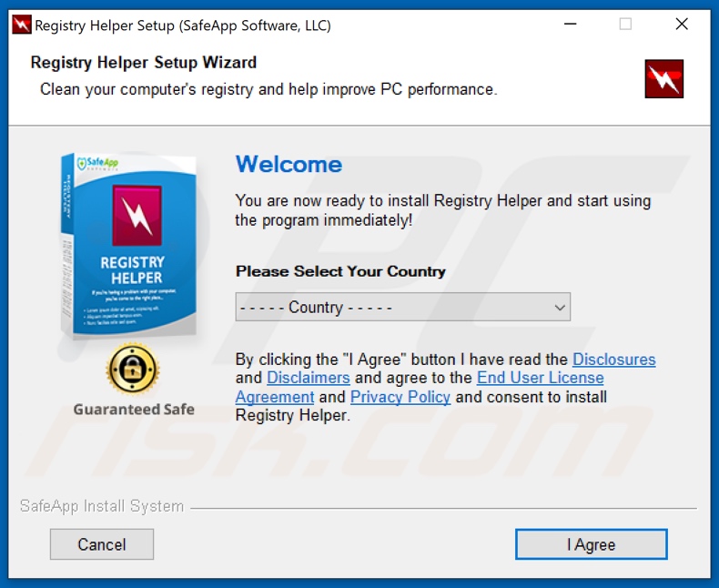Minimize the Registry Helper Setup window
The width and height of the screenshot is (719, 588).
570,24
